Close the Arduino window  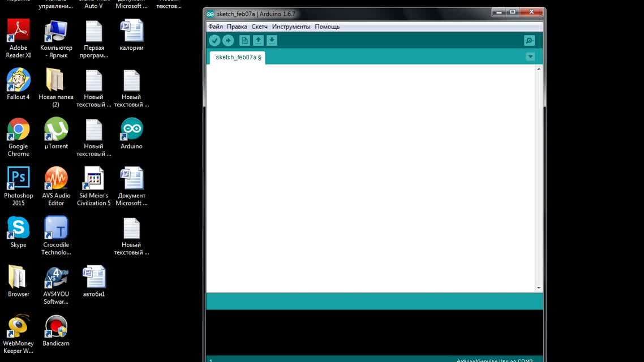(531, 12)
